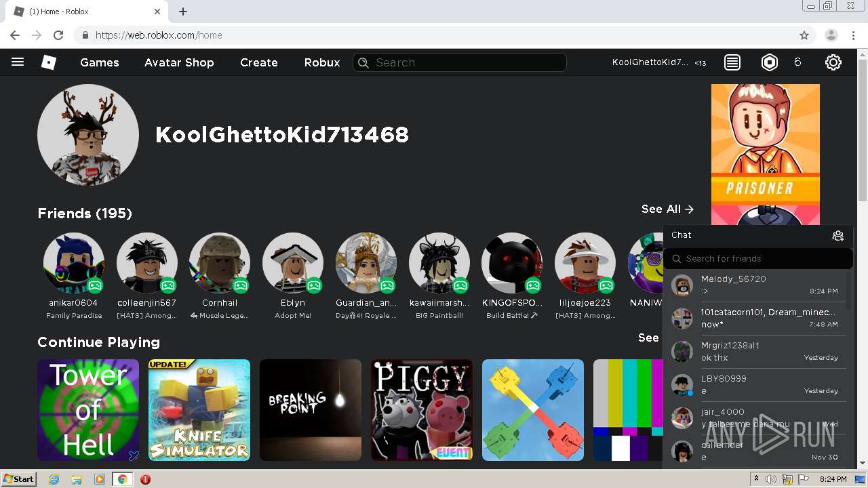Open the Piggy game tile

click(422, 410)
